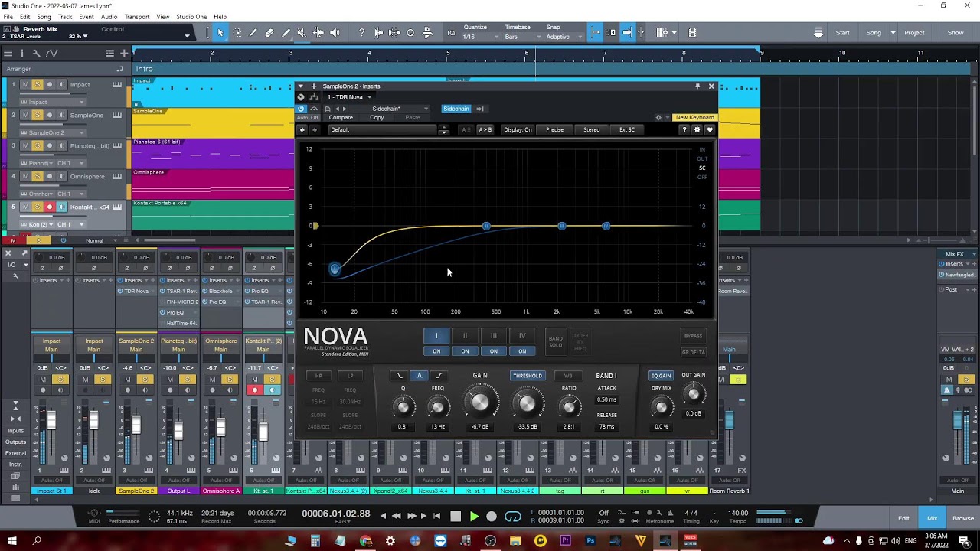Click the Windows Start button

click(11, 541)
